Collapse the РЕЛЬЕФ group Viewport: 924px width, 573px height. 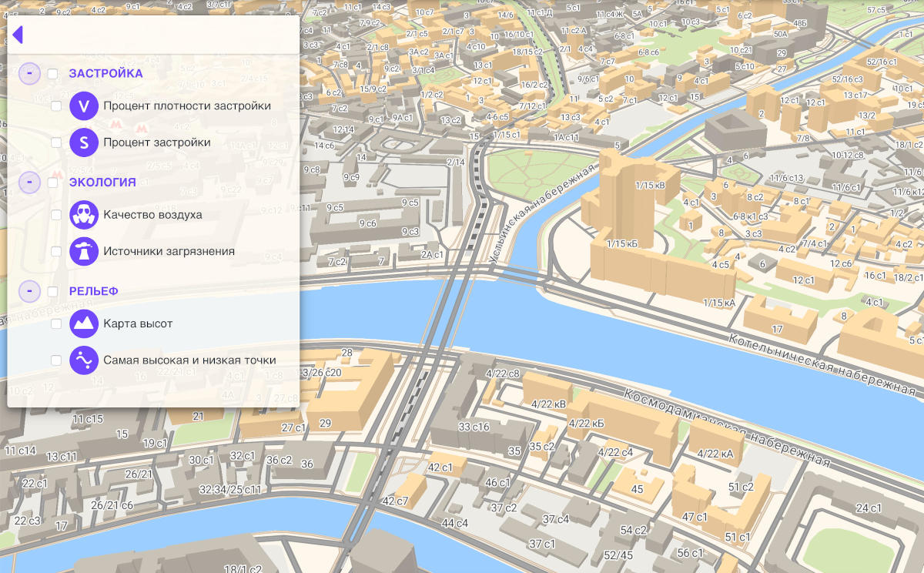click(x=29, y=291)
